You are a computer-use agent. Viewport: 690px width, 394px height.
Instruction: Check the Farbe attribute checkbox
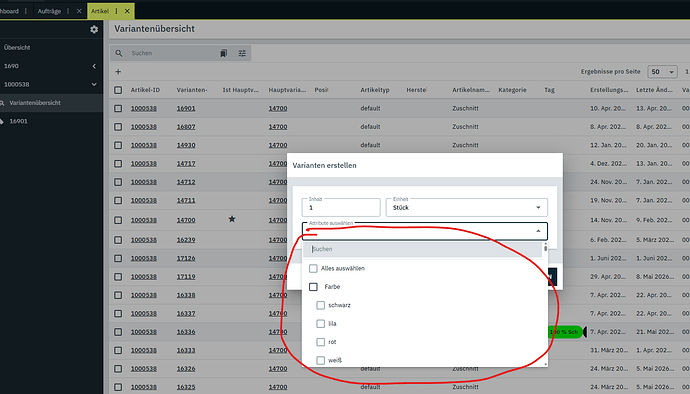[313, 287]
